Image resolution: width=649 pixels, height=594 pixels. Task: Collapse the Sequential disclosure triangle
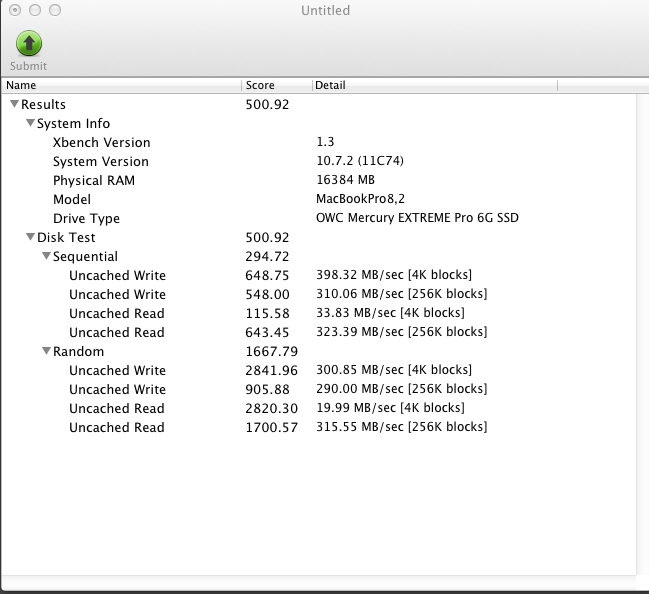(x=46, y=256)
